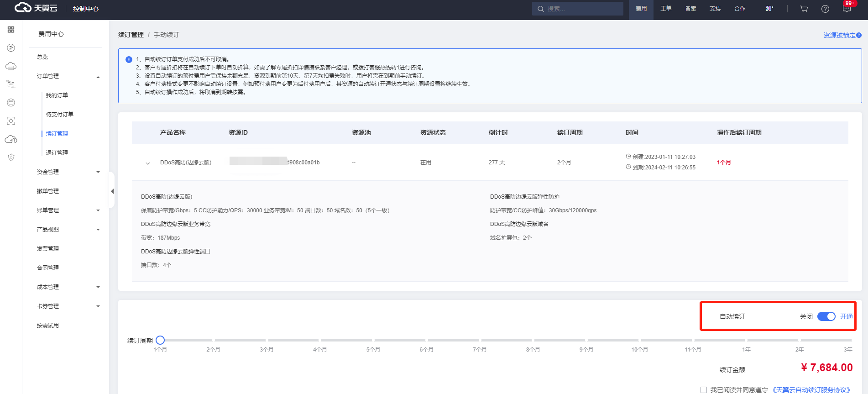Collapse the DDoS高防 row details chevron
The image size is (868, 394).
(x=148, y=163)
